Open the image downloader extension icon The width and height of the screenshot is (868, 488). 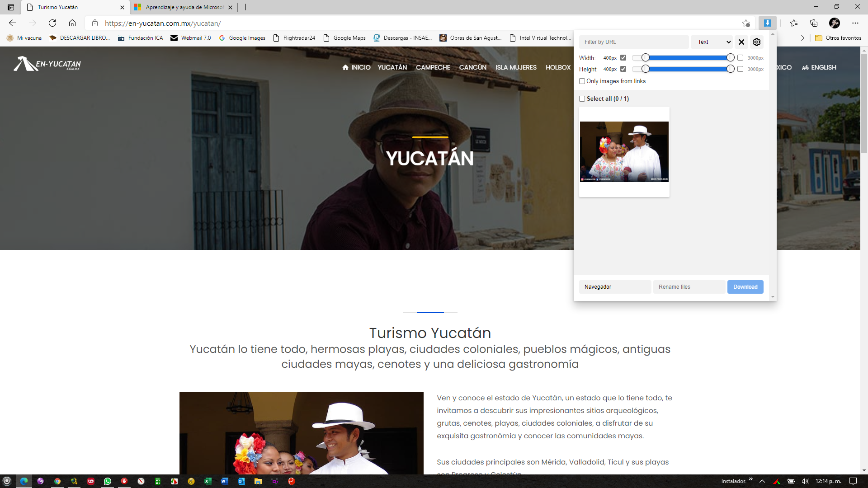[x=767, y=23]
